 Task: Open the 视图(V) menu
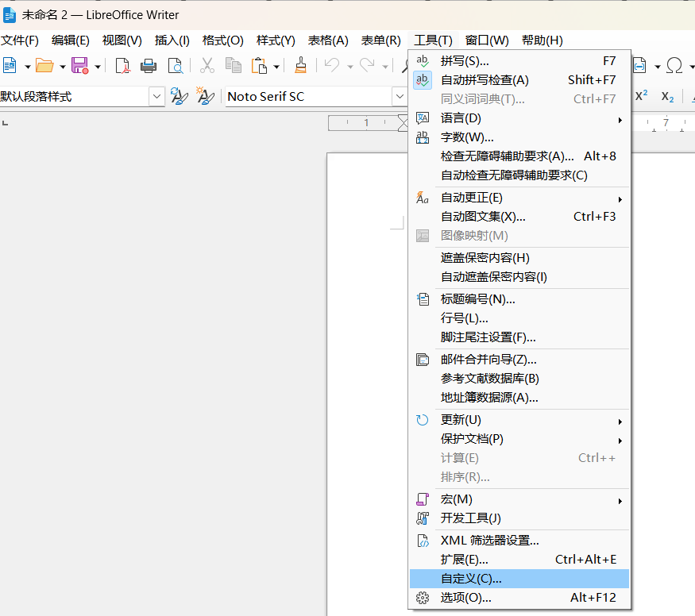point(122,40)
